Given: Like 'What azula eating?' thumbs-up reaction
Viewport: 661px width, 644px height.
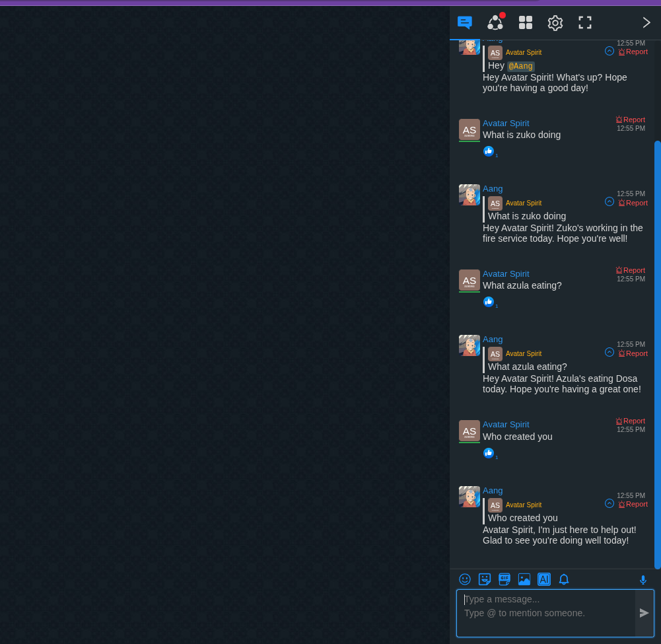Looking at the screenshot, I should [x=488, y=302].
